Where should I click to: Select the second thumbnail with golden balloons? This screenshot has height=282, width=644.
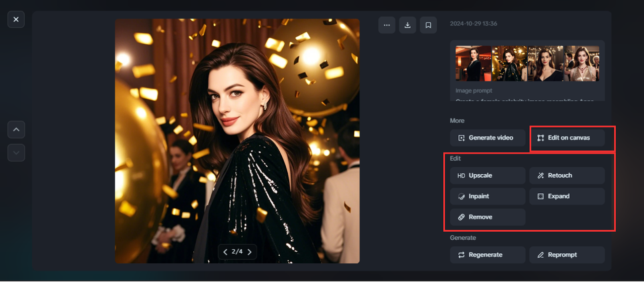[509, 63]
